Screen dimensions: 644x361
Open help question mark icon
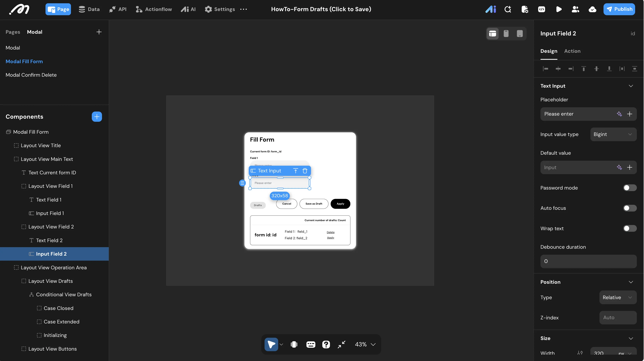(x=326, y=344)
